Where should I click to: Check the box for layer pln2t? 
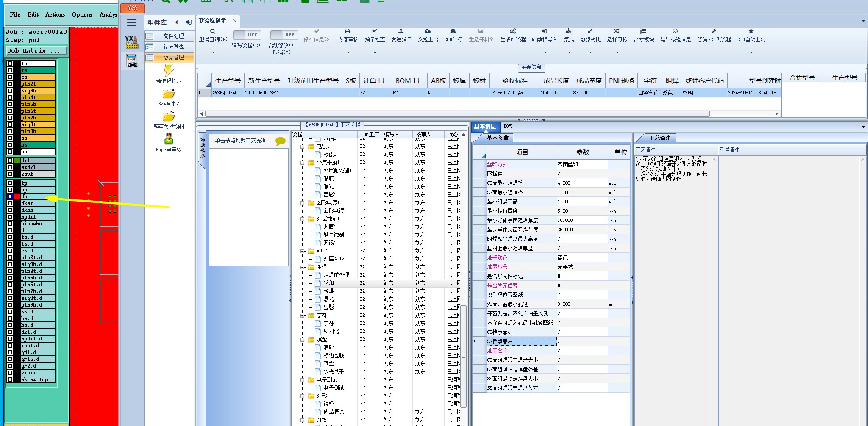10,84
